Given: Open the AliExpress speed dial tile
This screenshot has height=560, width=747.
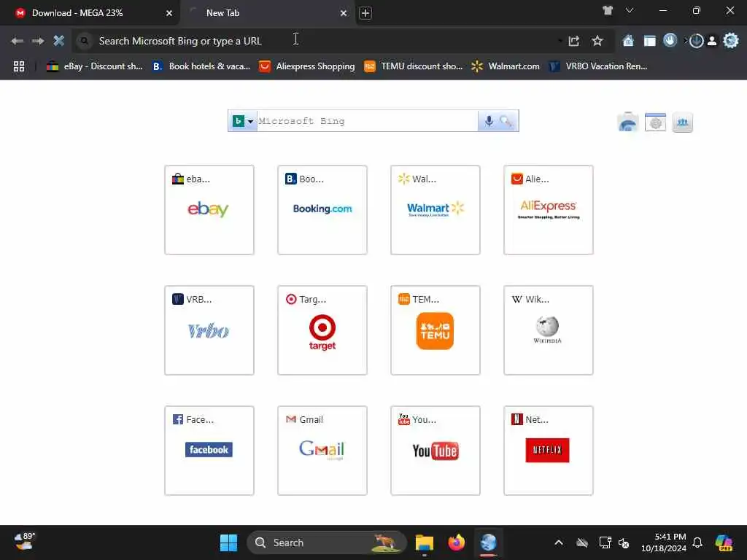Looking at the screenshot, I should point(549,210).
